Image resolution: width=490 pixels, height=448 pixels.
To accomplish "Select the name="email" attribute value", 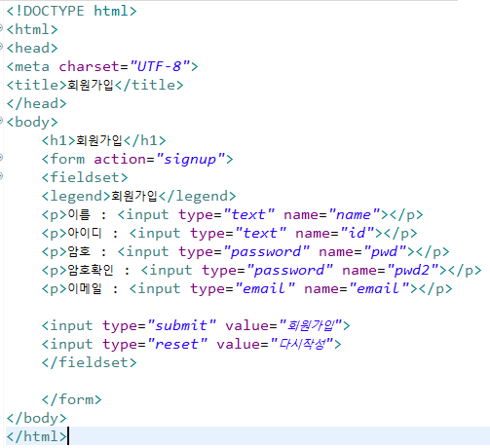I will 379,288.
